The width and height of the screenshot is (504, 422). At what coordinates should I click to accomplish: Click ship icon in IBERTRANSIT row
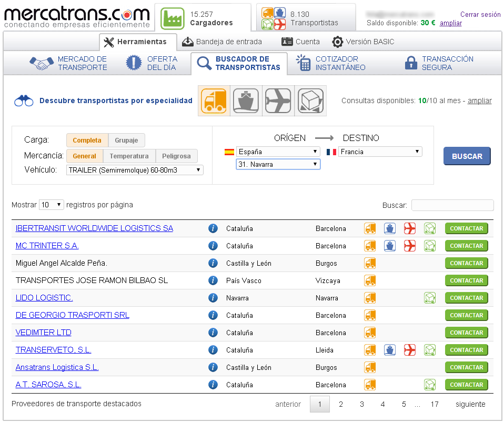pos(390,228)
